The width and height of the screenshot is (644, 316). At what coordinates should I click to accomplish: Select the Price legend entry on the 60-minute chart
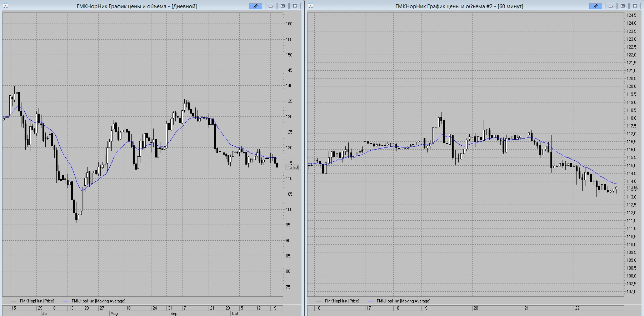(338, 301)
